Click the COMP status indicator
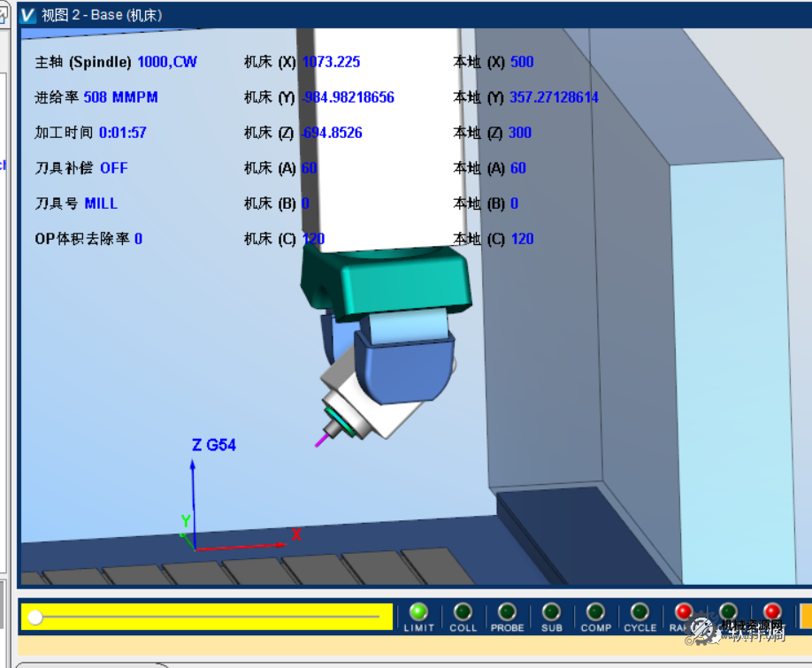 [x=595, y=611]
